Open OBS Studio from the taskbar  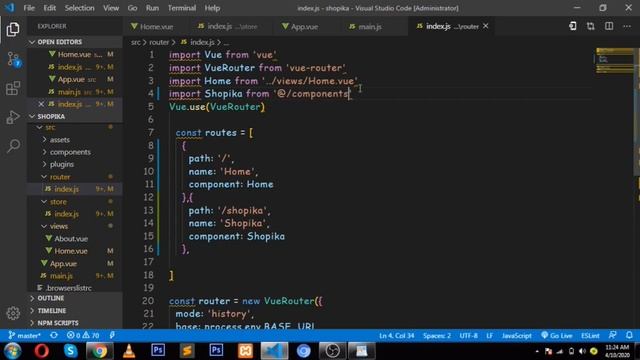(x=332, y=351)
